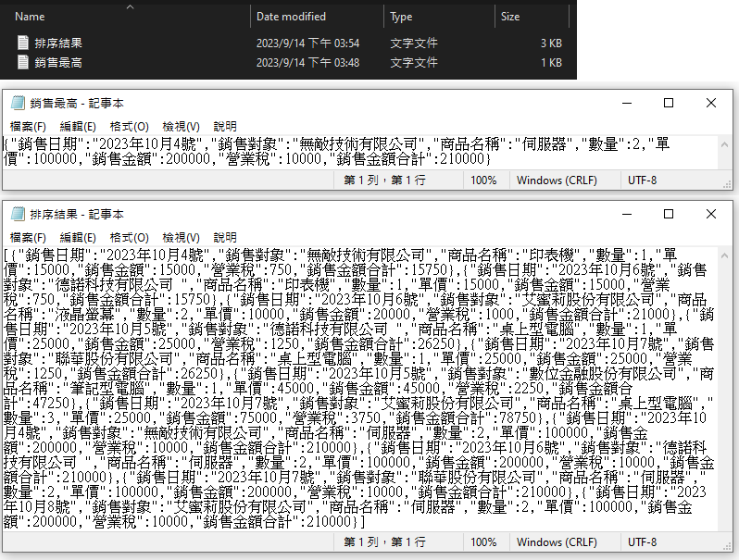Click 第 1 列，第 1 行 in 排序結果 status bar
This screenshot has width=739, height=560.
click(x=384, y=541)
